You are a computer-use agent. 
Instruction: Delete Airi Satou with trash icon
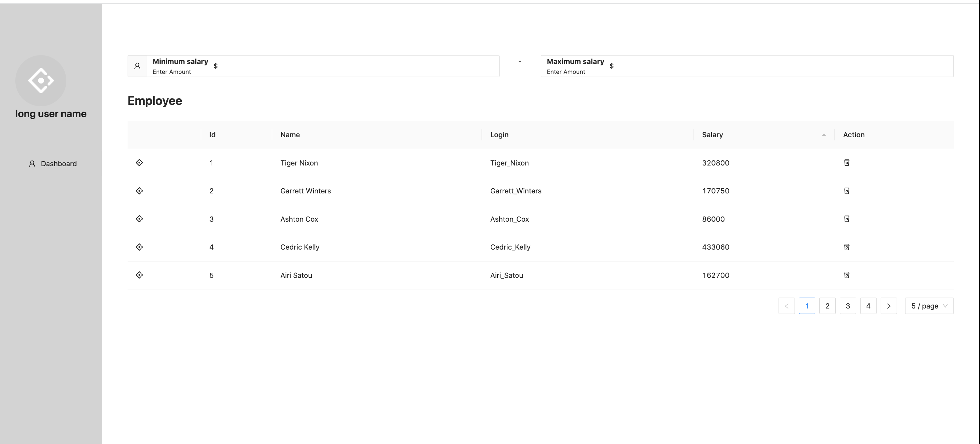(x=847, y=275)
